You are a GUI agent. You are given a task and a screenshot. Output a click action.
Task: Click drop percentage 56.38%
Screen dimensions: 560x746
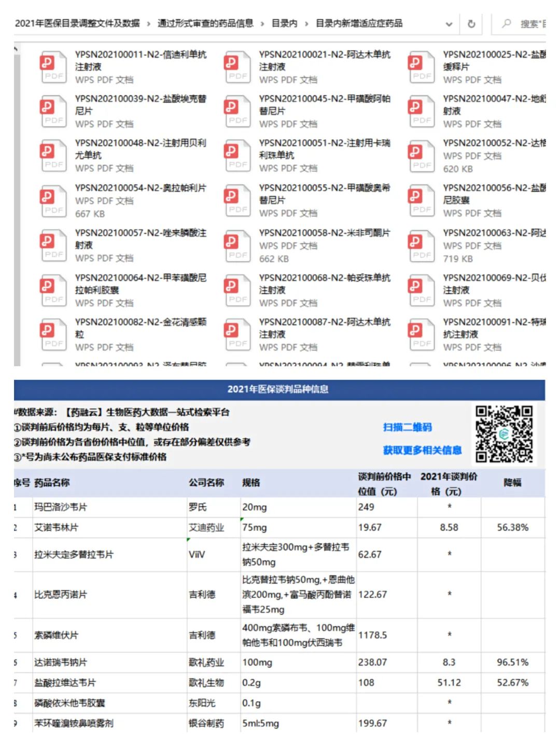click(512, 527)
